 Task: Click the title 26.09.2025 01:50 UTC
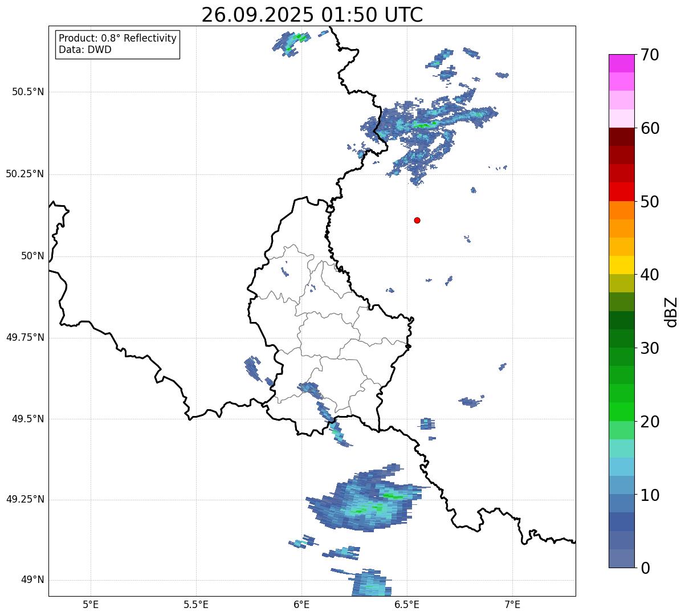pos(312,14)
